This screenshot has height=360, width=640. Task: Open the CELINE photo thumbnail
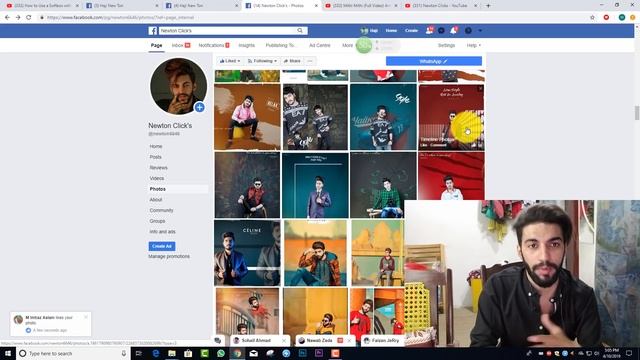[247, 253]
